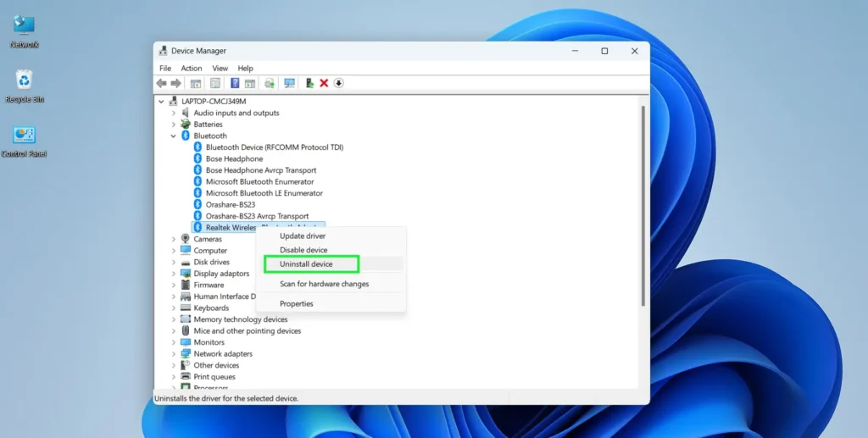Click the printer-style icon with green arrow
This screenshot has height=438, width=868.
click(270, 83)
